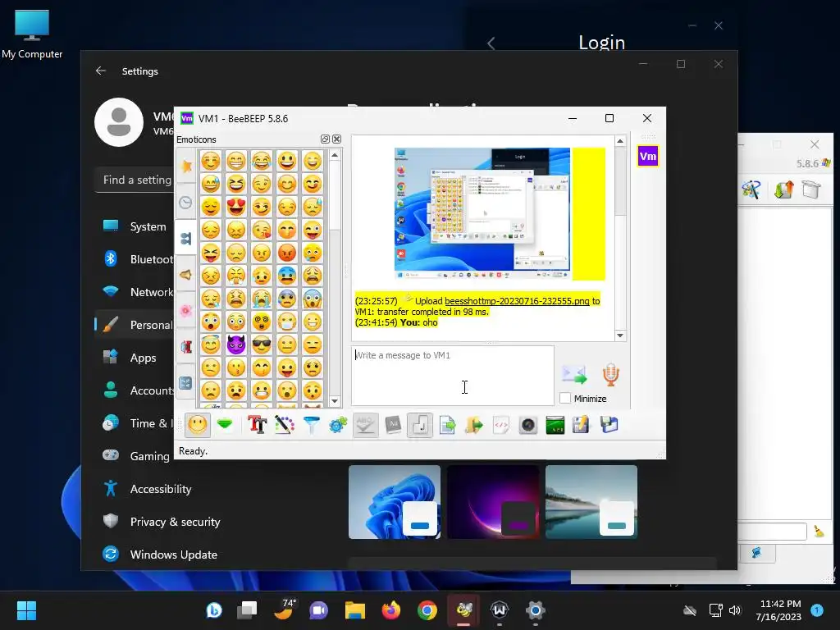The height and width of the screenshot is (630, 840).
Task: Click emoticon list scroll down arrow
Action: click(x=335, y=400)
